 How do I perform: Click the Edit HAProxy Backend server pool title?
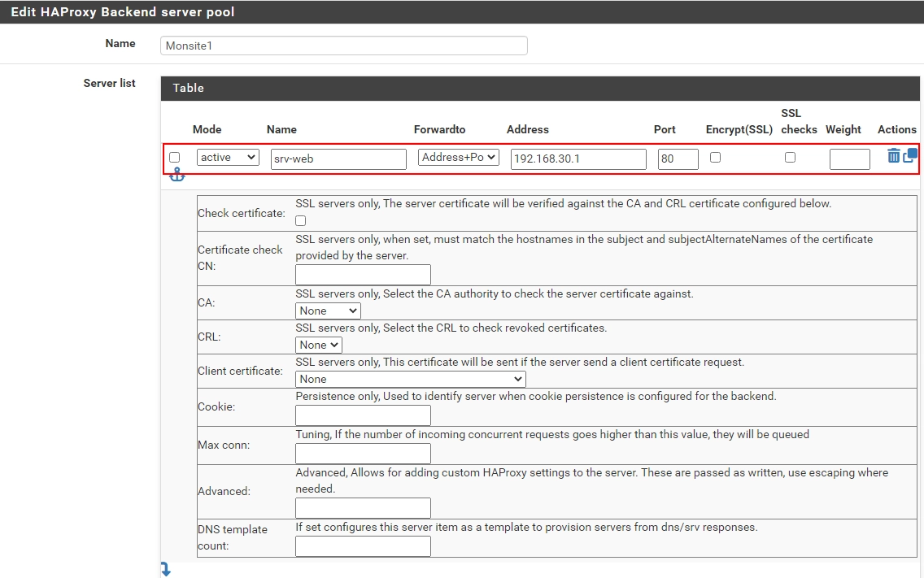coord(123,11)
